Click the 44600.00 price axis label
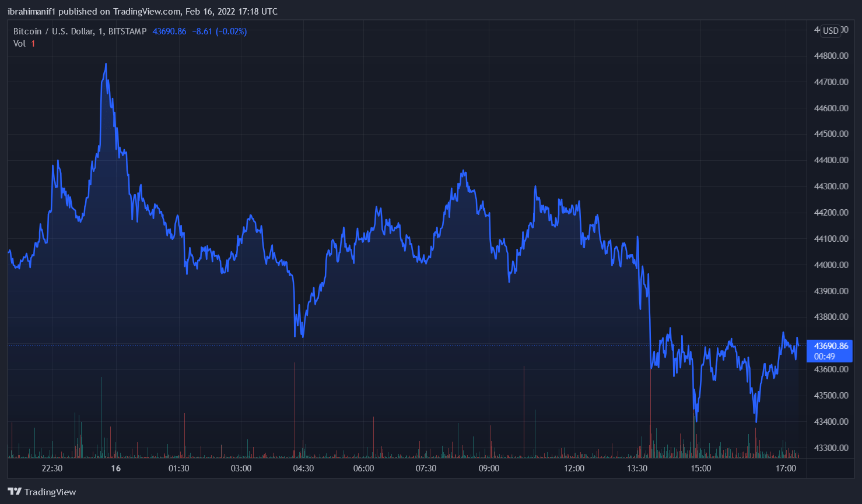 click(x=831, y=108)
